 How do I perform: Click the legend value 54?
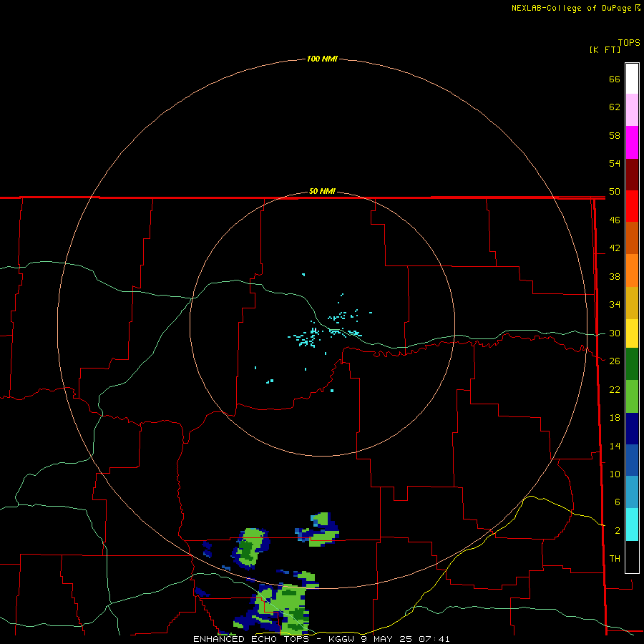tap(615, 163)
